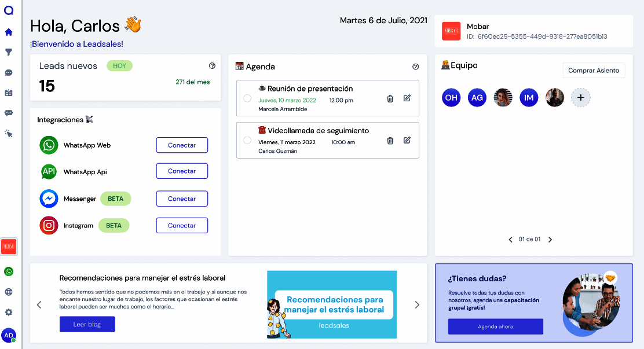Advance the Equipo pagination with the right chevron
Image resolution: width=644 pixels, height=349 pixels.
coord(550,239)
